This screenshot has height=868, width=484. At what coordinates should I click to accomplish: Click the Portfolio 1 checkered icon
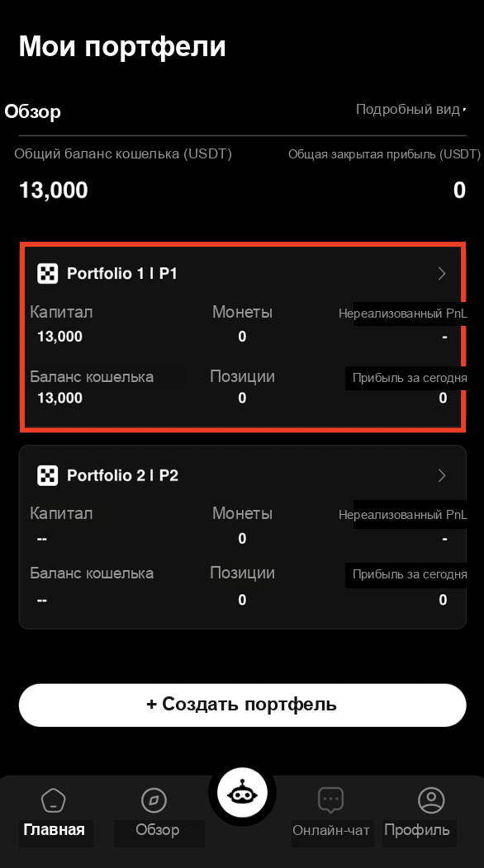tap(47, 273)
